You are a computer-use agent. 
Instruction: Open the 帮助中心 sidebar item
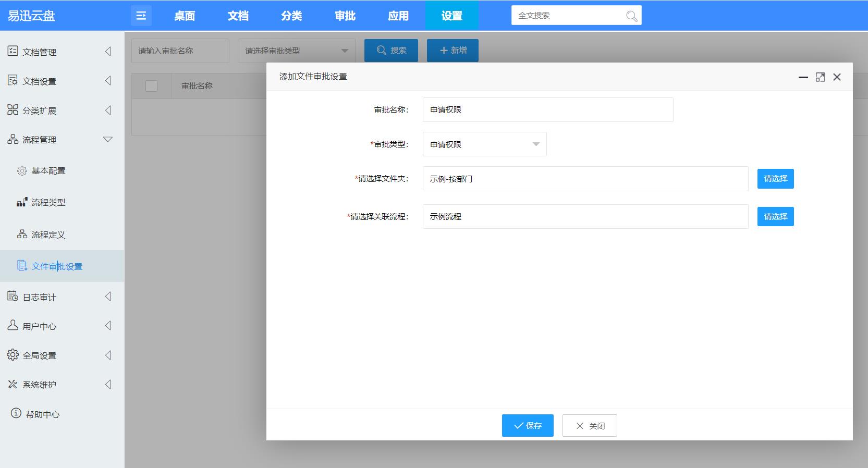click(43, 414)
